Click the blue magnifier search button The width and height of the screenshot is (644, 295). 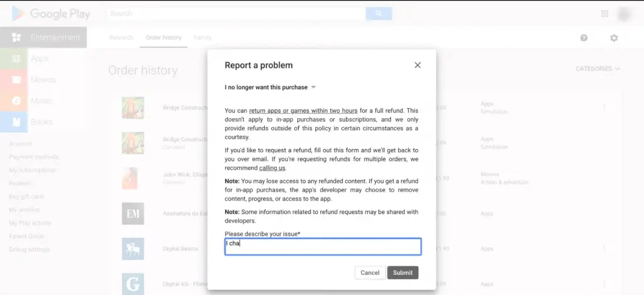[379, 14]
